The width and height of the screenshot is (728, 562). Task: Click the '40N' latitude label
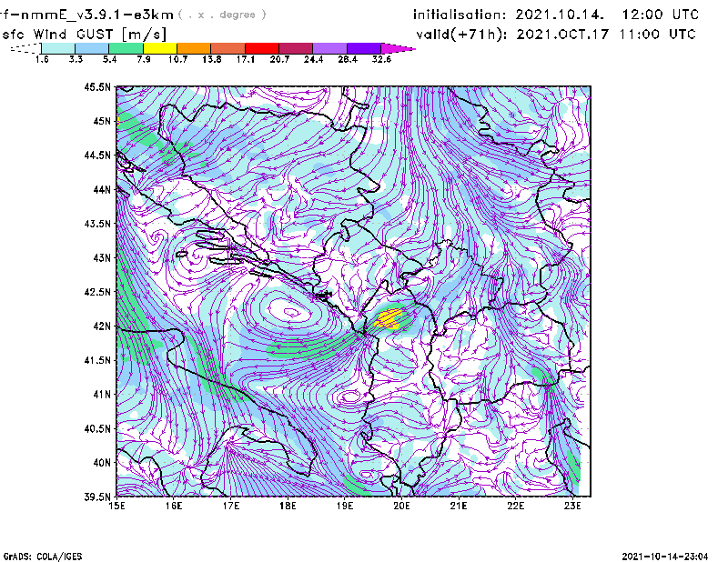pos(102,463)
